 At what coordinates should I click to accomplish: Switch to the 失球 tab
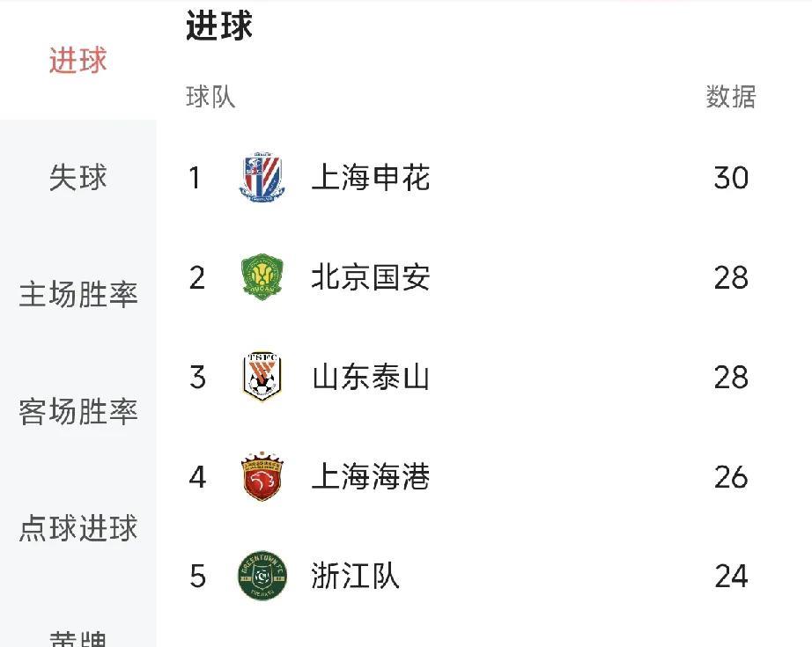(x=78, y=177)
